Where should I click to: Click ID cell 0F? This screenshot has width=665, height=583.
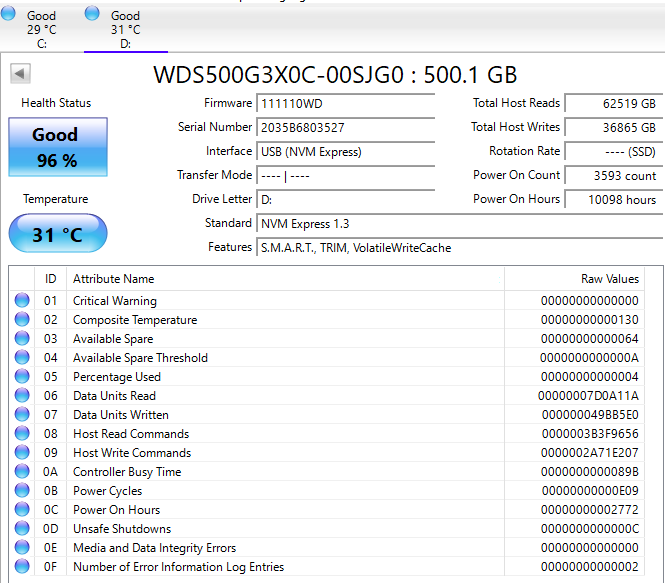50,567
